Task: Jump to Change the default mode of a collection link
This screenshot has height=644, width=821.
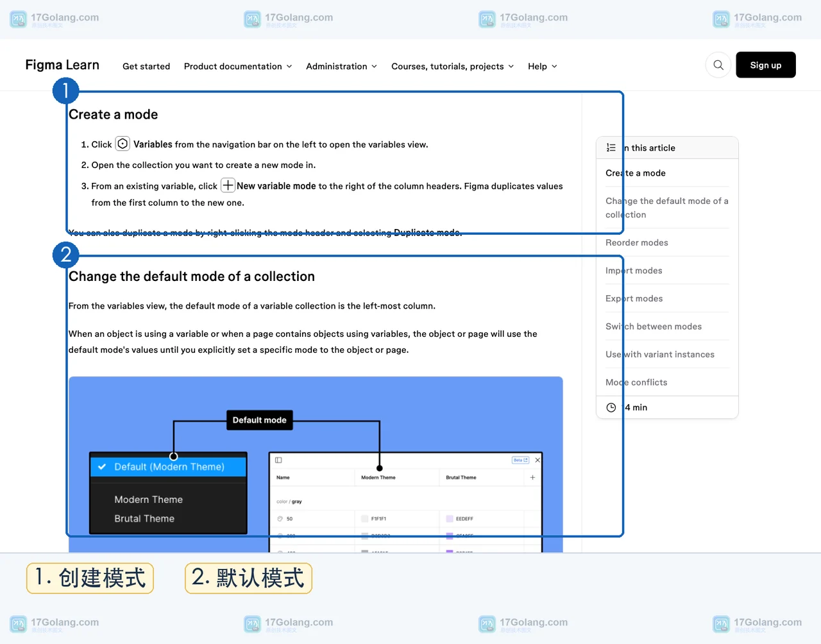Action: (x=667, y=208)
